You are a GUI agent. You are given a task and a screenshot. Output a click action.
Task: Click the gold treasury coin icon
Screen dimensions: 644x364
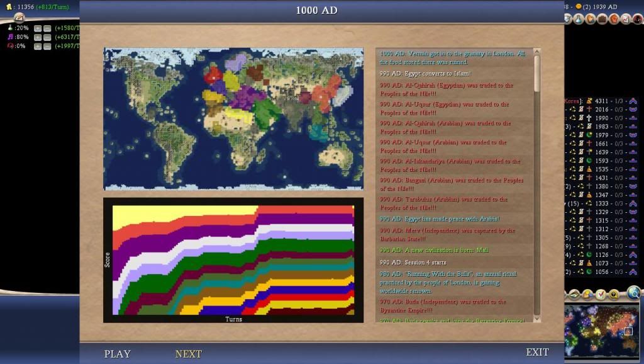(x=8, y=6)
